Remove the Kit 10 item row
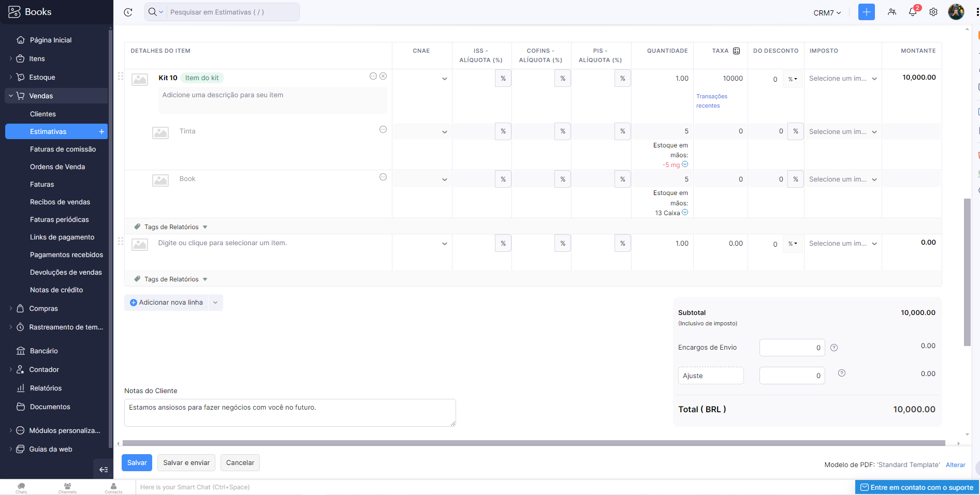 point(383,76)
